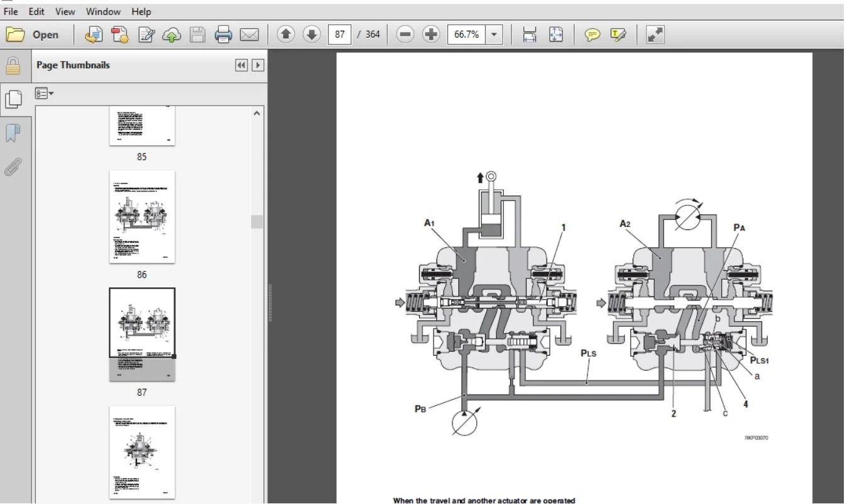The image size is (847, 504).
Task: Click the Open folder button
Action: point(33,35)
